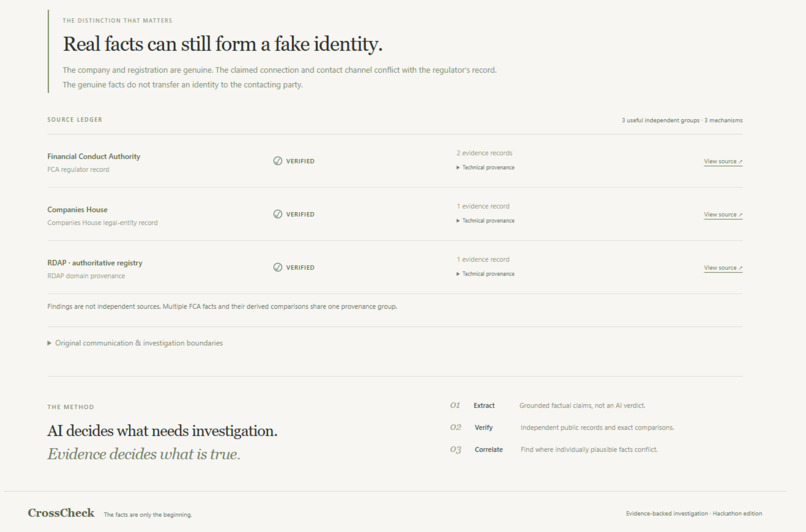Click 'Evidence-backed investigation · Hackathon edition' footer text
The height and width of the screenshot is (532, 806).
click(x=694, y=513)
